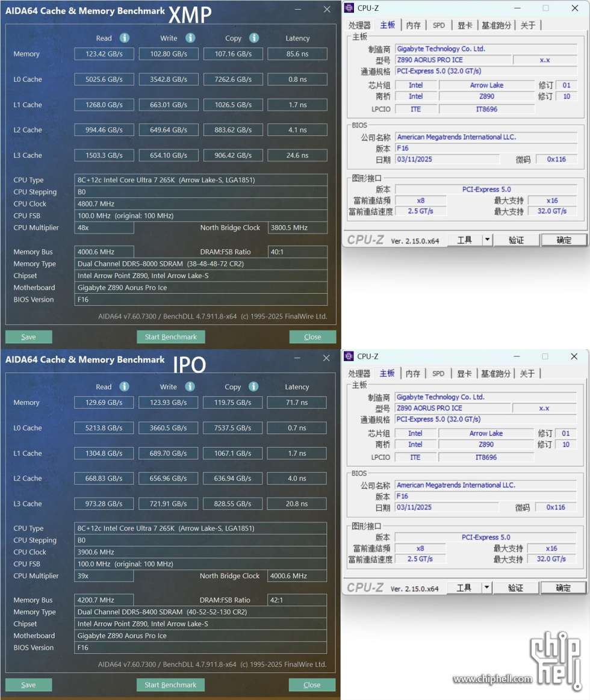Open 处理器 tab in upper CPU-Z window
This screenshot has height=700, width=590.
pos(359,25)
